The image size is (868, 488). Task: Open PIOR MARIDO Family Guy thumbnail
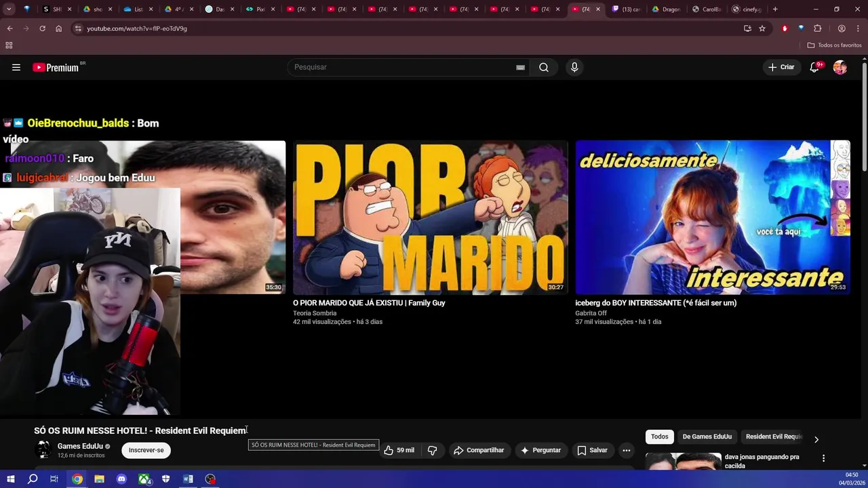pyautogui.click(x=431, y=218)
